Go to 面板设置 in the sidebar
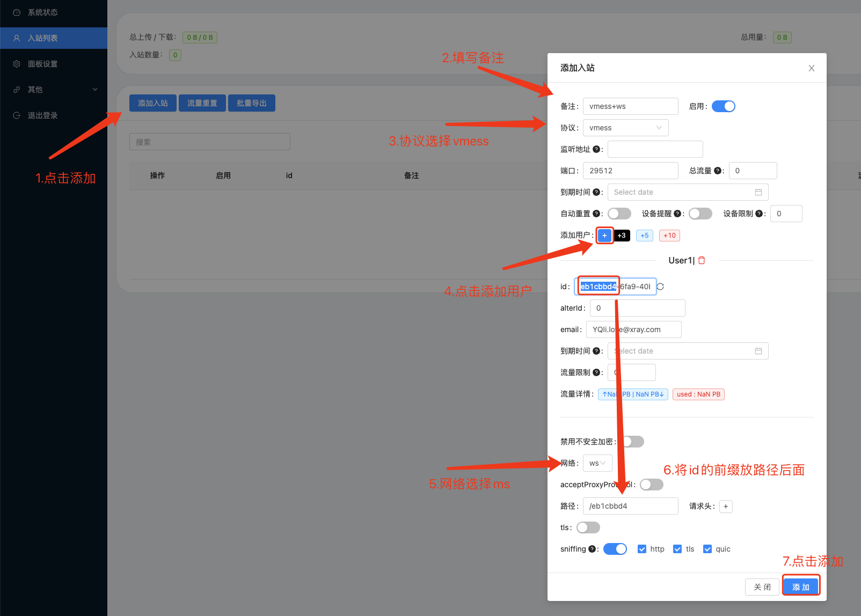 coord(43,64)
